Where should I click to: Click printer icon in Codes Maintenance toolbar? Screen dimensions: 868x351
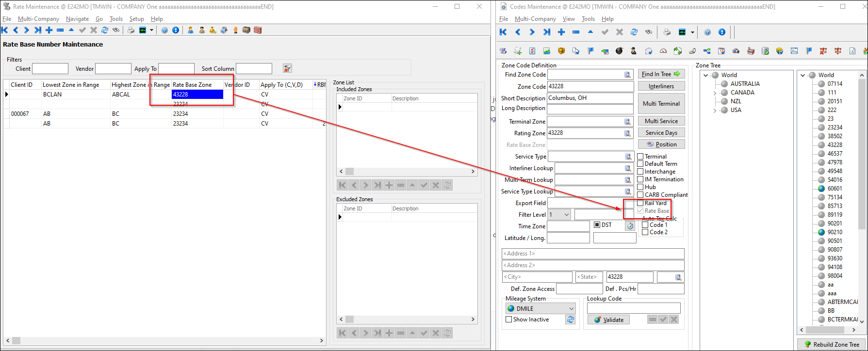(x=667, y=32)
